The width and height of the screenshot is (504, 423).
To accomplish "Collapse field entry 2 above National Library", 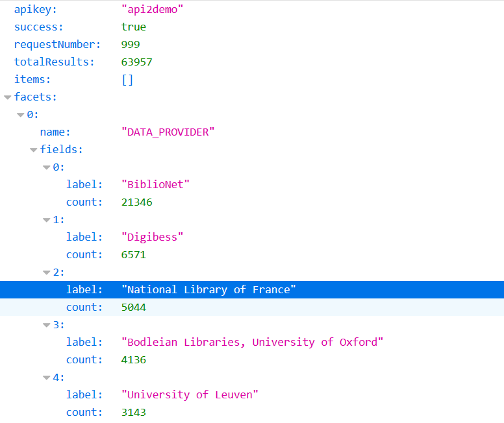I will (46, 272).
